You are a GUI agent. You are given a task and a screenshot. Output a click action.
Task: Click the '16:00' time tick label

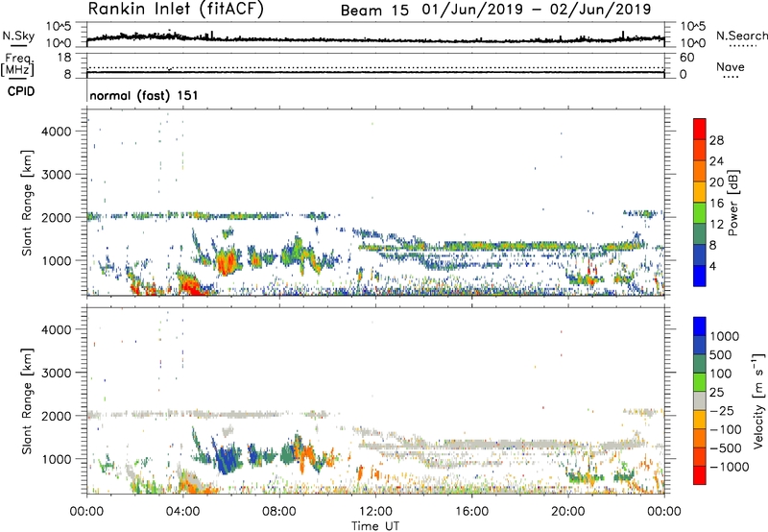tap(471, 512)
